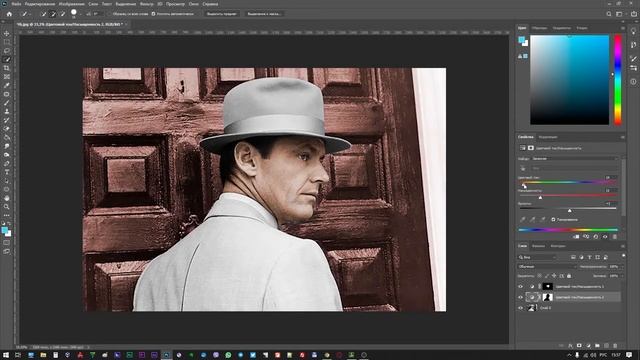Screen dimensions: 640x360
Task: Choose Add to selection brush mode
Action: click(x=53, y=14)
